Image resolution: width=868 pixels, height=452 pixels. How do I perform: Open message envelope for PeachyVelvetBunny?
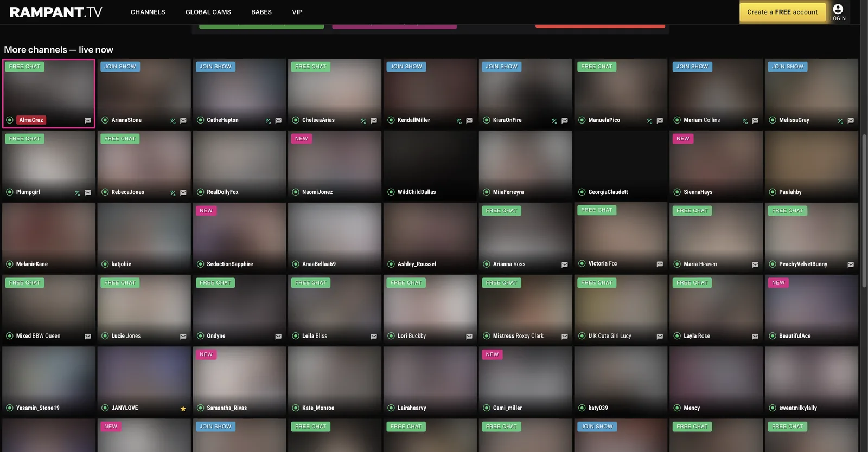(x=851, y=265)
